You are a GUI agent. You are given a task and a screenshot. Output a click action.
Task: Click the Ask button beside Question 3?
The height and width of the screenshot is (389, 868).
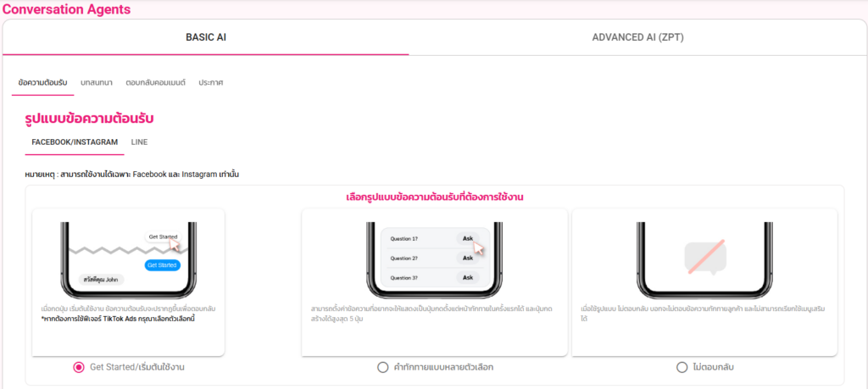coord(465,277)
